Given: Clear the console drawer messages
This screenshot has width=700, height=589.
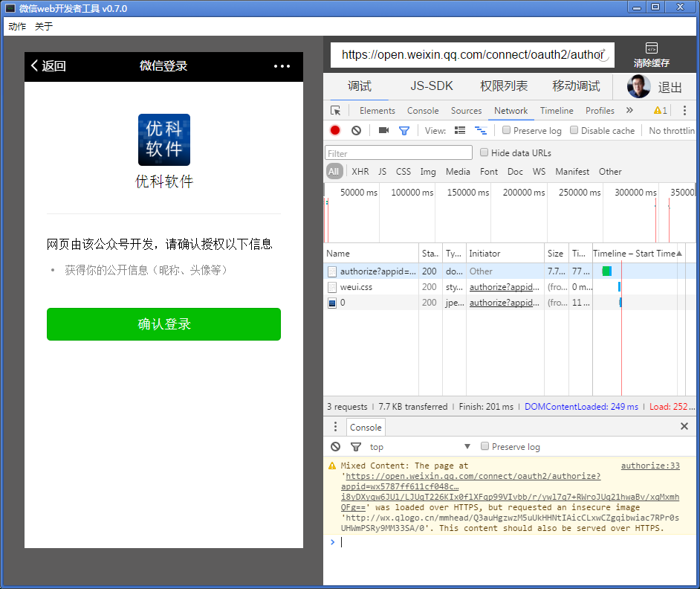Looking at the screenshot, I should (x=335, y=446).
